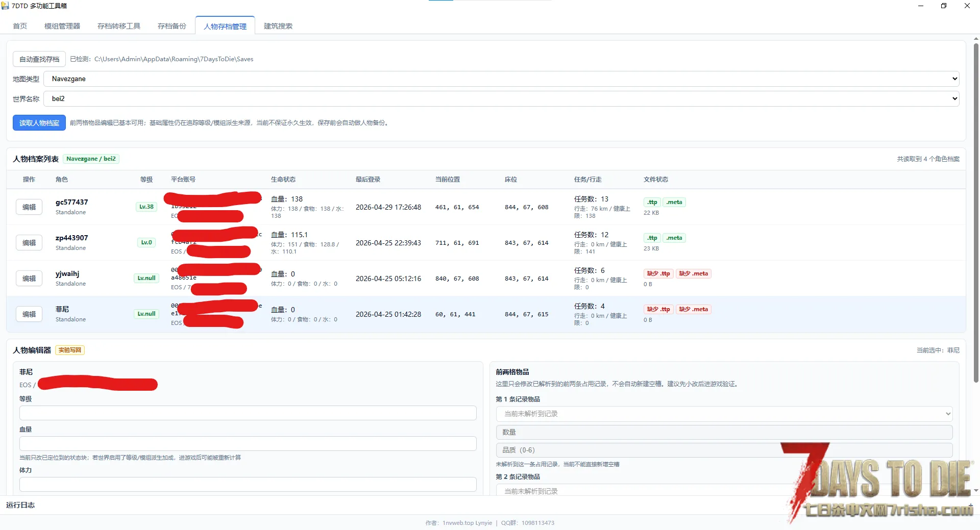The image size is (980, 530).
Task: Switch to the 模组管理器 tab
Action: pos(62,26)
